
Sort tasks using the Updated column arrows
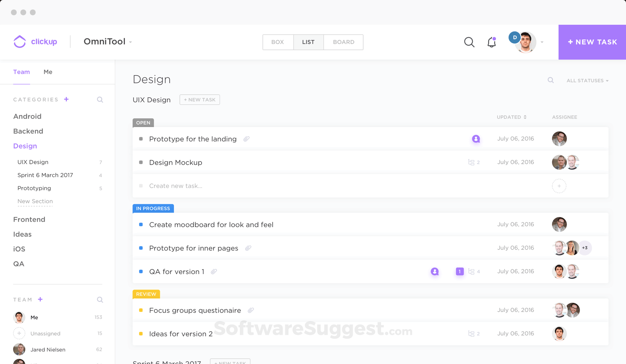click(x=524, y=117)
